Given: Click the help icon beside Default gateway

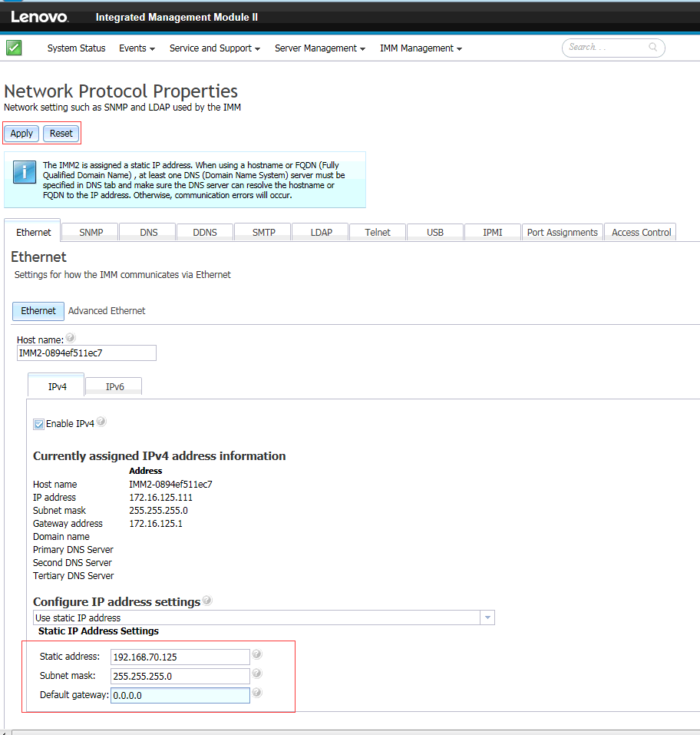Looking at the screenshot, I should [x=256, y=692].
